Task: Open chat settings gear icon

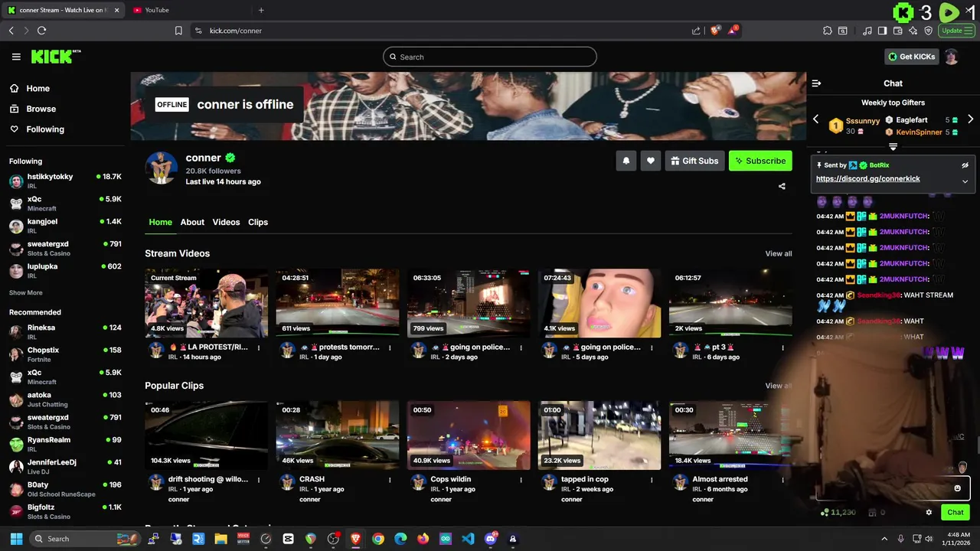Action: click(x=929, y=513)
